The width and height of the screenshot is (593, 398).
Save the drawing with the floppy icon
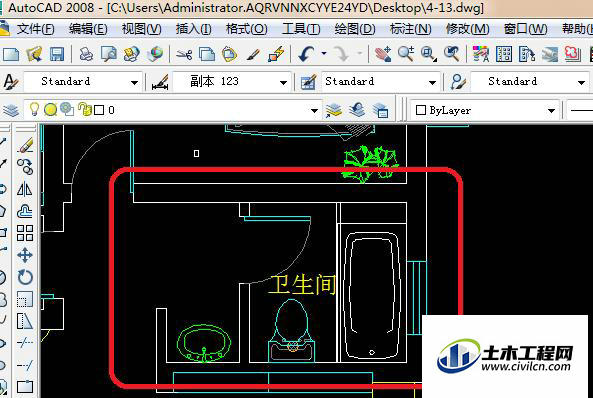point(57,54)
